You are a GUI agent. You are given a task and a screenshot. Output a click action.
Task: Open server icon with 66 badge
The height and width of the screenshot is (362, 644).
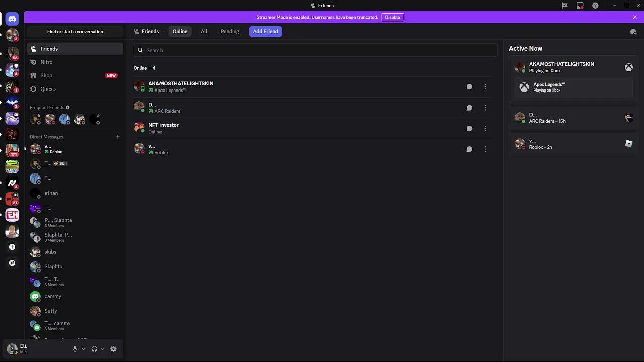12,53
